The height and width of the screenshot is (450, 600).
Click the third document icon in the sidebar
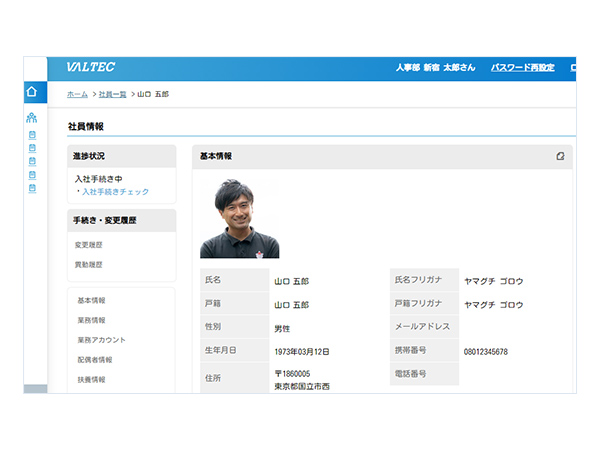coord(32,161)
